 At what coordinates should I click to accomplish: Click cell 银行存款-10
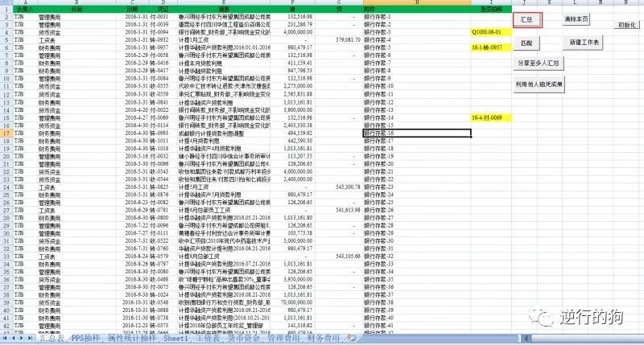click(x=417, y=86)
